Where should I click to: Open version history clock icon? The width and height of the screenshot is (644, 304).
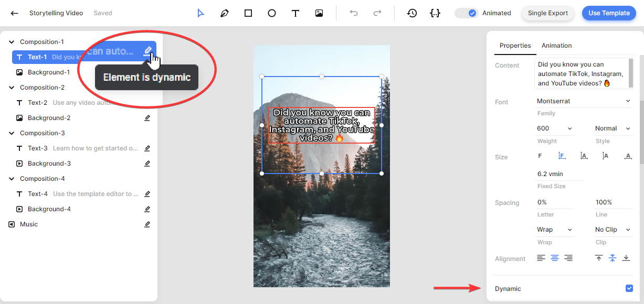coord(412,13)
